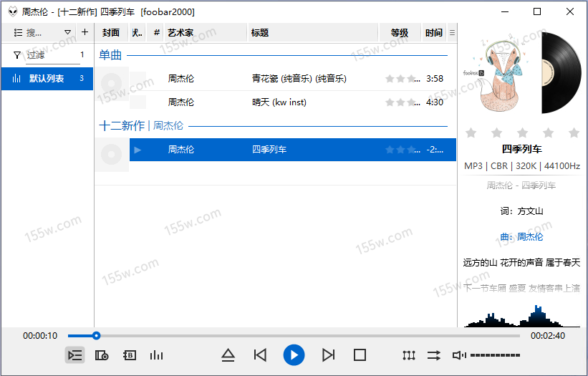588x376 pixels.
Task: Open the search dropdown arrow
Action: [x=68, y=32]
